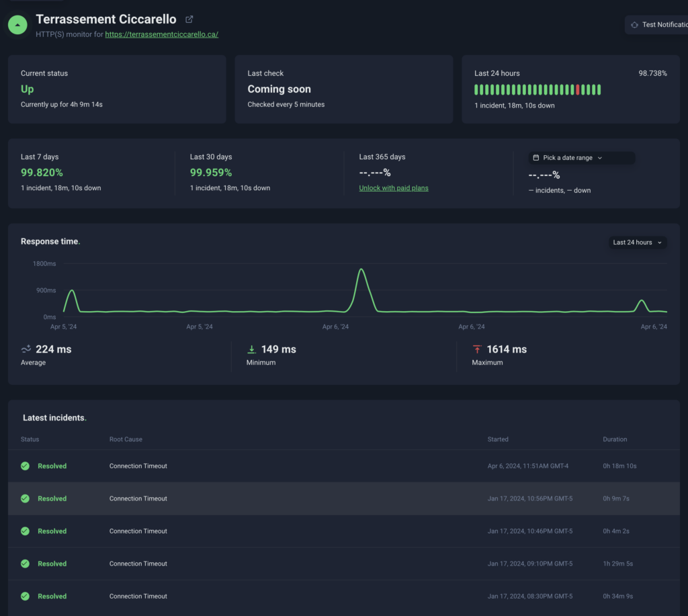Click green check icon of Apr 6 incident
The width and height of the screenshot is (688, 616).
[25, 466]
